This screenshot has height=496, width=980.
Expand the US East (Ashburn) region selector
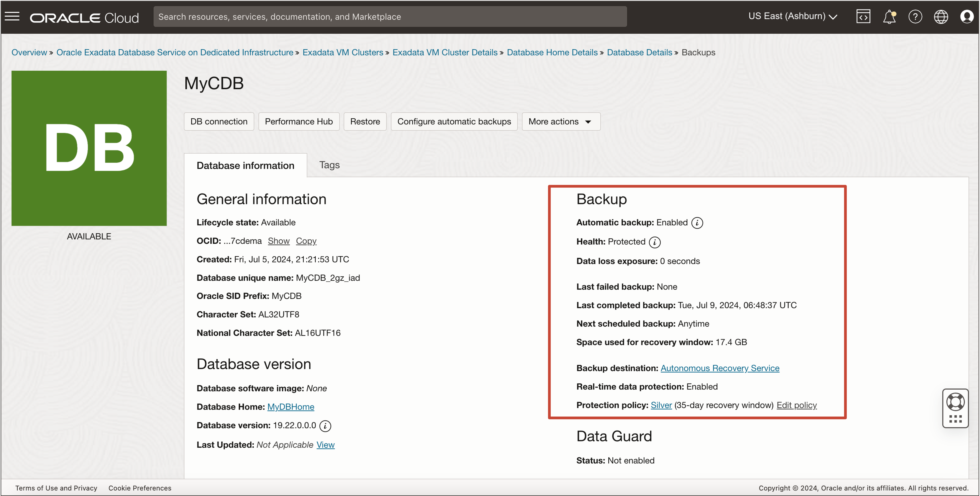tap(792, 16)
